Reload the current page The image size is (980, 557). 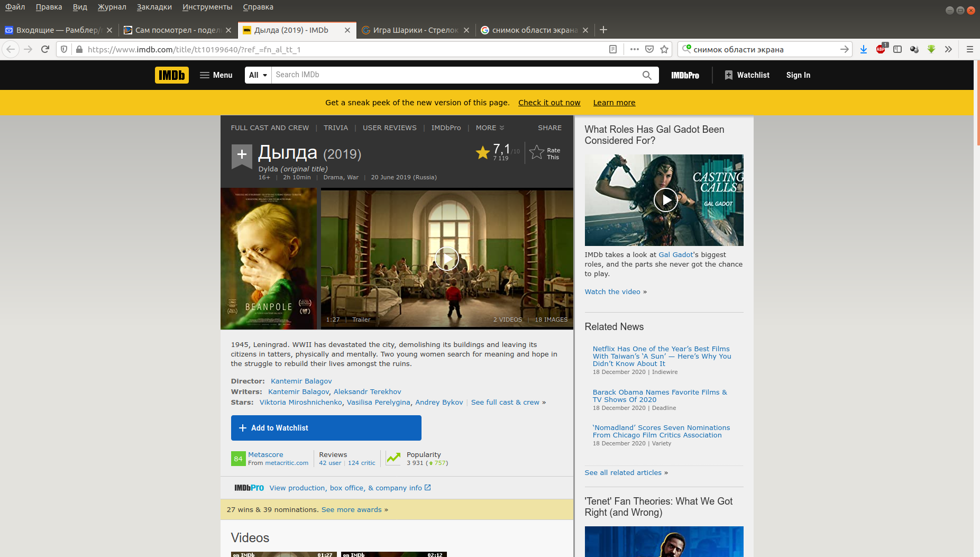[45, 49]
